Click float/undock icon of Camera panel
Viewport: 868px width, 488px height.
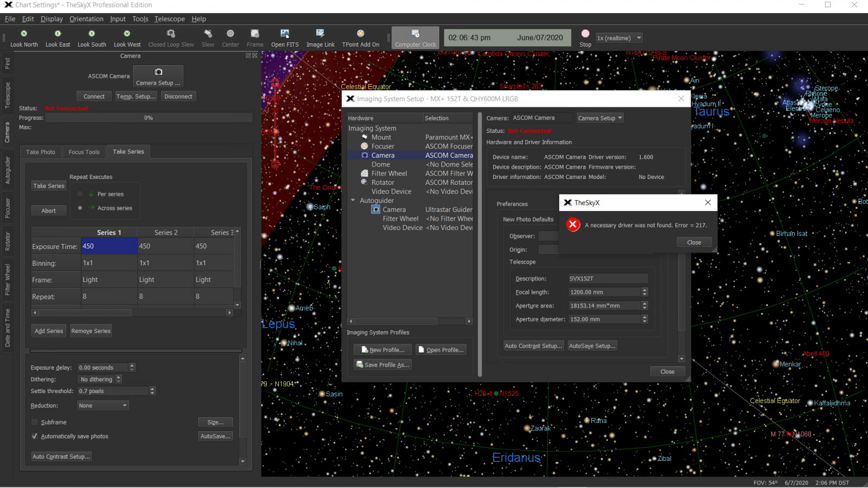point(248,56)
